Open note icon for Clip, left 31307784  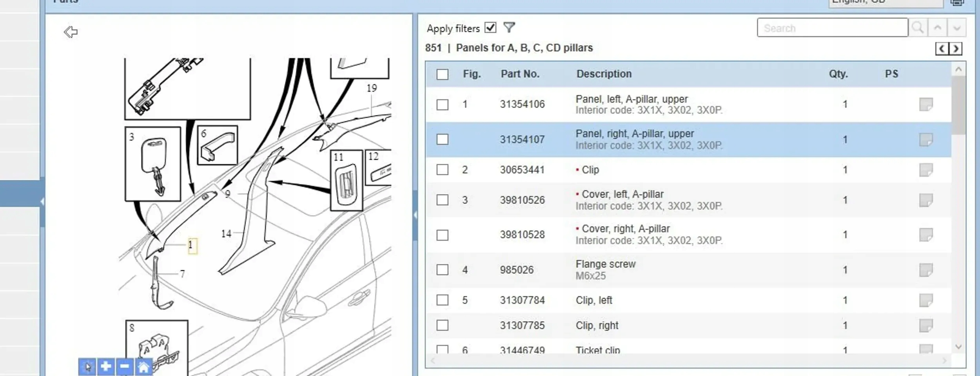pyautogui.click(x=926, y=300)
